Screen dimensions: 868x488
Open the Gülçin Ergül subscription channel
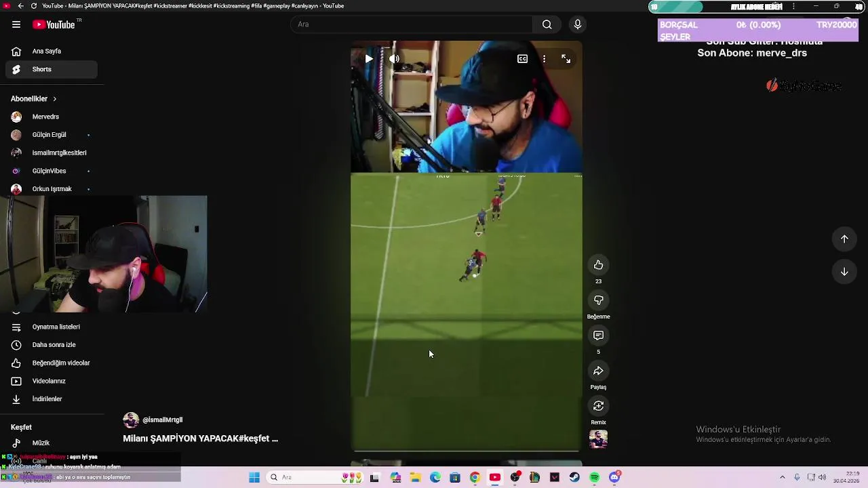(x=52, y=135)
